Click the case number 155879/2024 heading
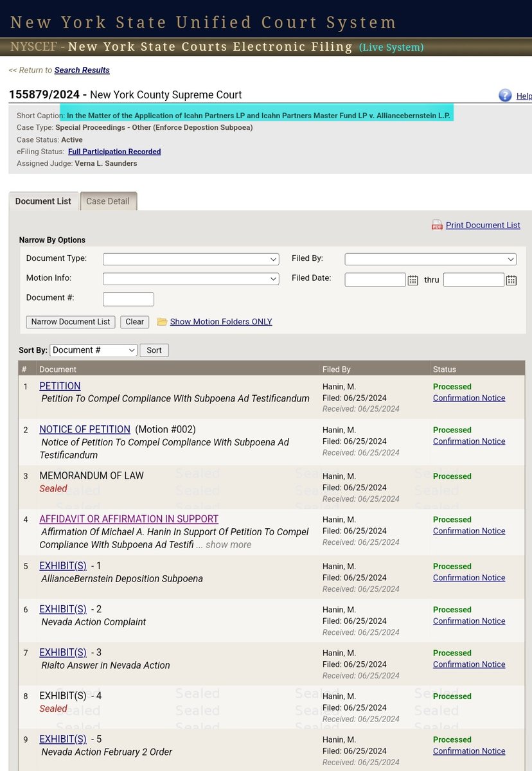The image size is (532, 771). coord(44,94)
